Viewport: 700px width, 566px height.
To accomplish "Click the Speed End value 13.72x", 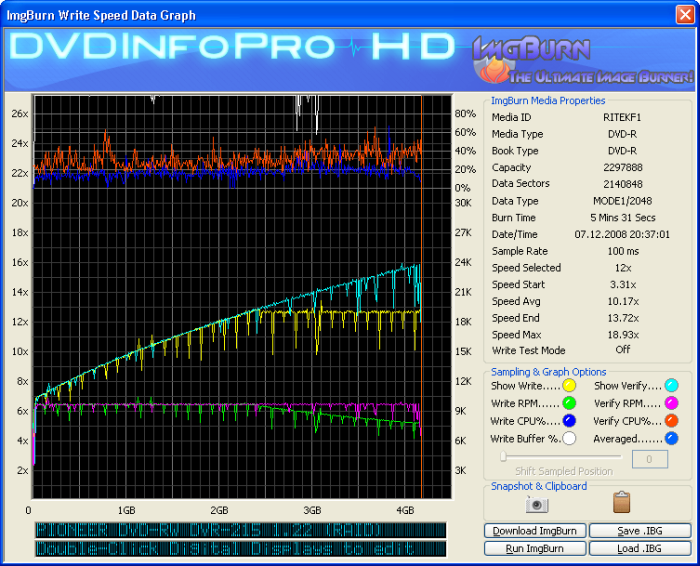I will pyautogui.click(x=623, y=318).
